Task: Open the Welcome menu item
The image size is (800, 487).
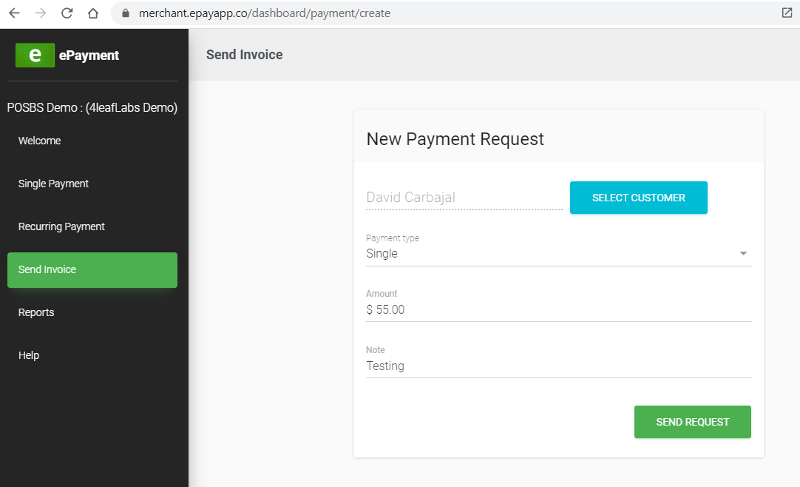Action: 40,141
